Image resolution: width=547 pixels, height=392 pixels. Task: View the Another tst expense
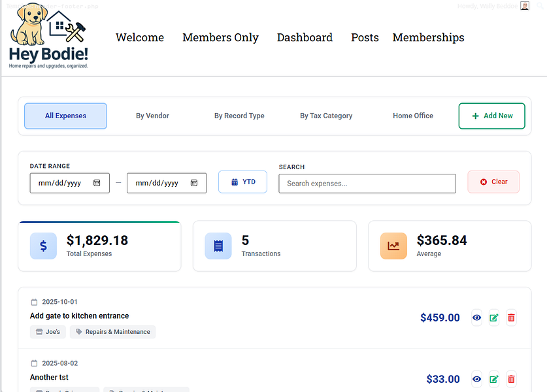pyautogui.click(x=477, y=379)
